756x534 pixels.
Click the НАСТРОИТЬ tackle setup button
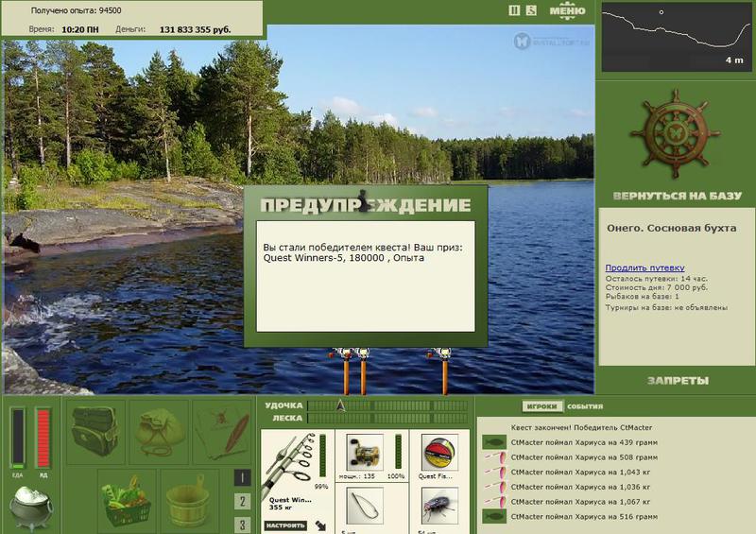[x=285, y=525]
